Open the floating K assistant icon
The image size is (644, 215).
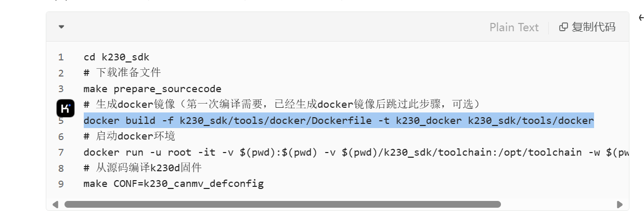pyautogui.click(x=66, y=108)
